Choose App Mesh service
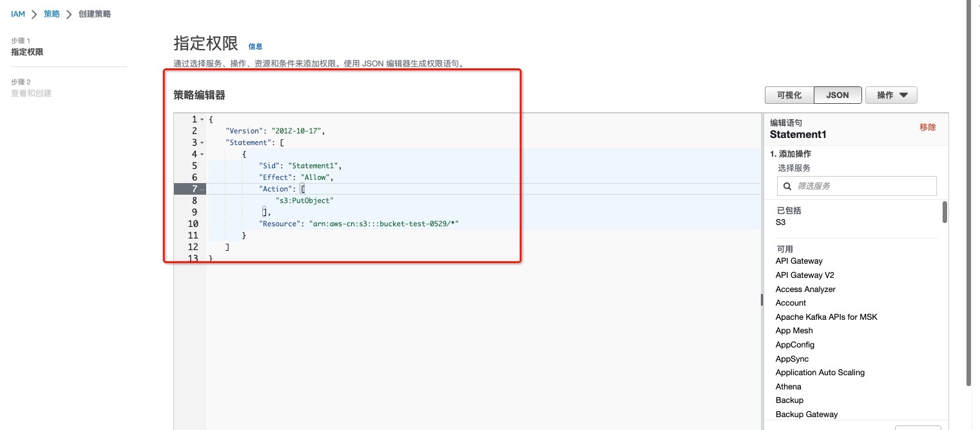This screenshot has height=430, width=980. (x=794, y=331)
